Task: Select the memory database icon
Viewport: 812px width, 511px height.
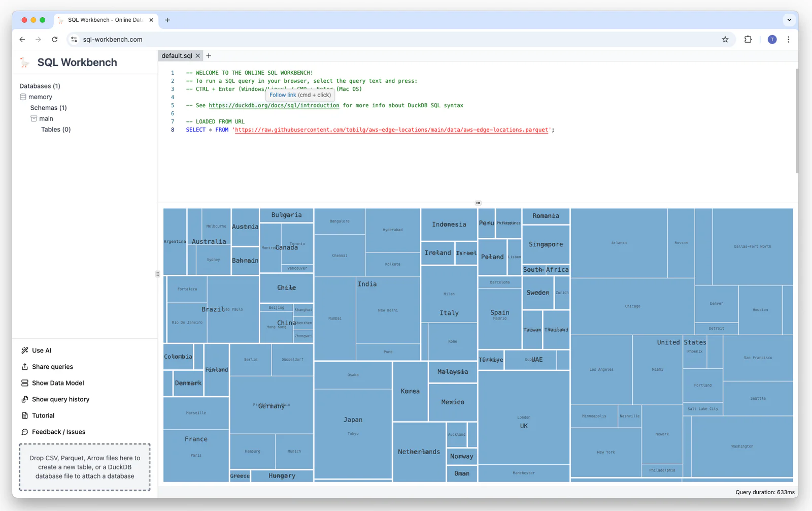Action: pyautogui.click(x=23, y=97)
